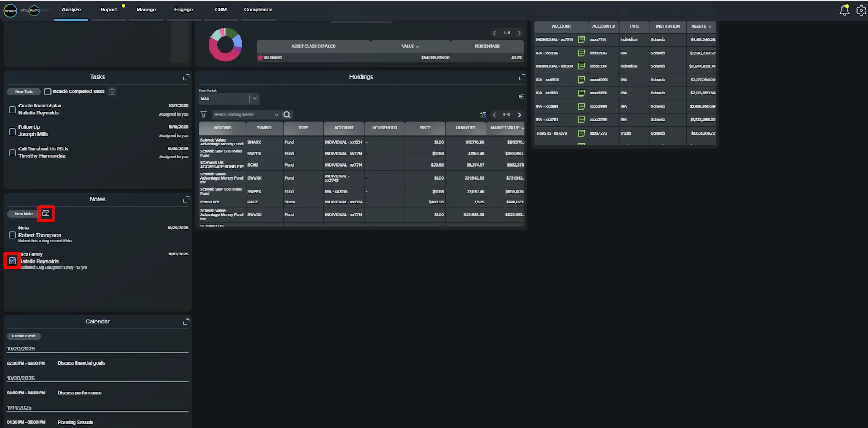Open Holdings column settings icon
Image resolution: width=868 pixels, height=428 pixels.
tap(521, 97)
